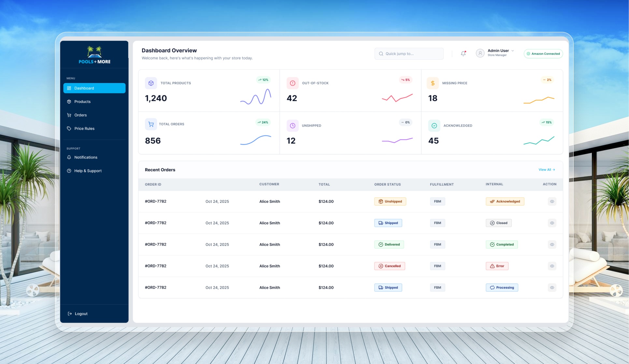Click the Total Orders cart icon
The width and height of the screenshot is (629, 364).
(x=151, y=124)
